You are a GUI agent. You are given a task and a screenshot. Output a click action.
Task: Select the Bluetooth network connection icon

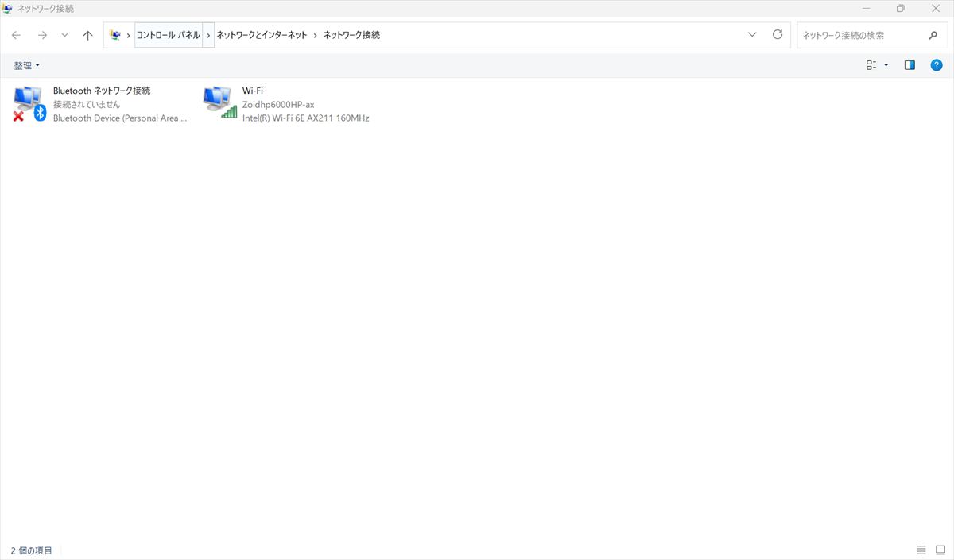click(x=29, y=103)
